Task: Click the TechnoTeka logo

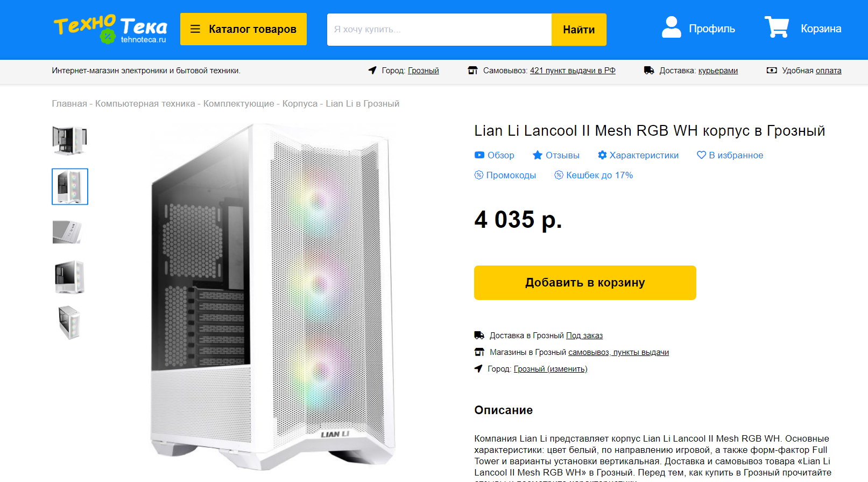Action: [x=110, y=29]
